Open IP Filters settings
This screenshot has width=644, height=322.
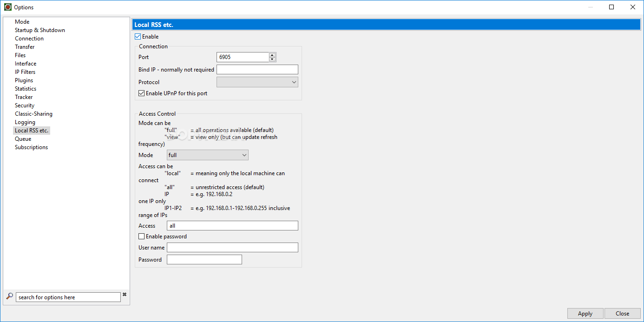pos(25,72)
